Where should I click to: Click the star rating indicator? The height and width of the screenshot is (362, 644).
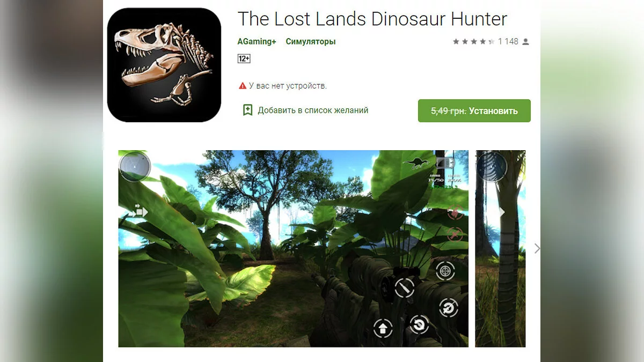coord(473,41)
